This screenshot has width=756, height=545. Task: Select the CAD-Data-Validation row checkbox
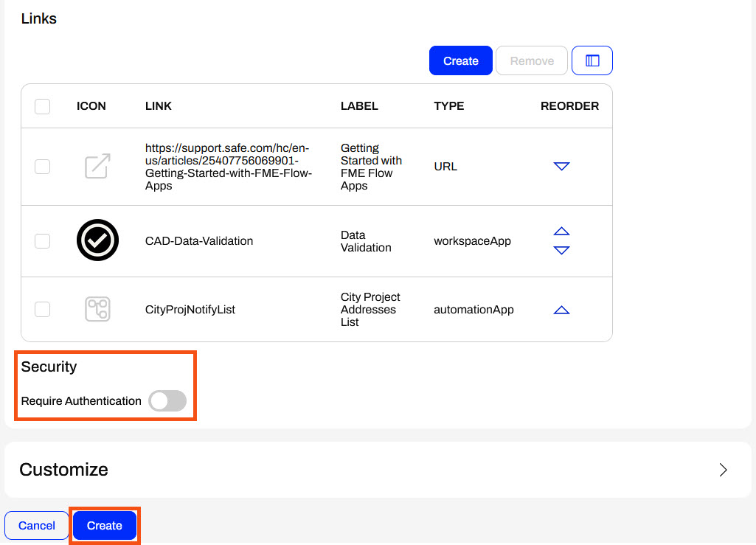coord(43,241)
